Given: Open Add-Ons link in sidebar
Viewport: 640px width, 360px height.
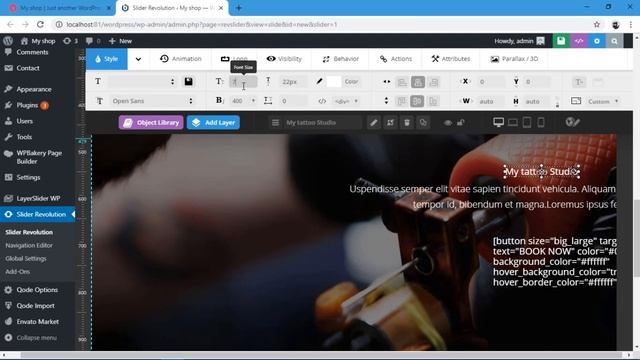Looking at the screenshot, I should pos(18,272).
